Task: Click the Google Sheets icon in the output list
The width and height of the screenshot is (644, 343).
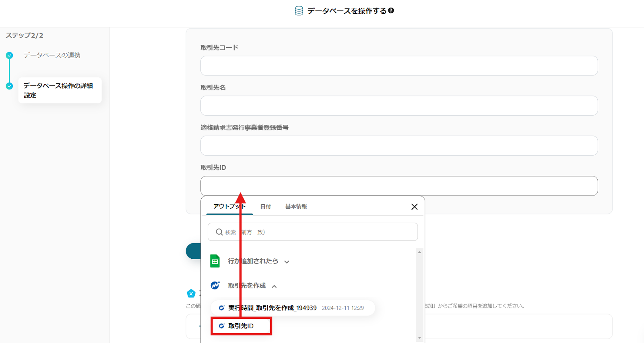Action: click(215, 261)
